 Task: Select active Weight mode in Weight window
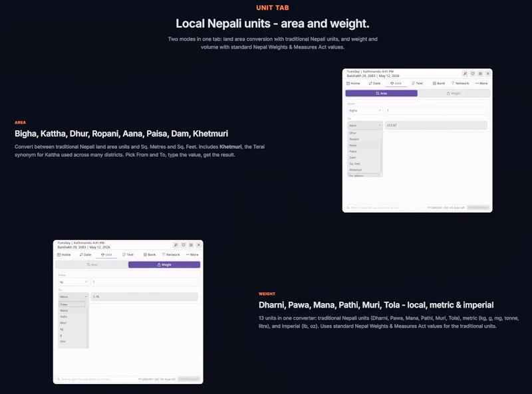164,264
